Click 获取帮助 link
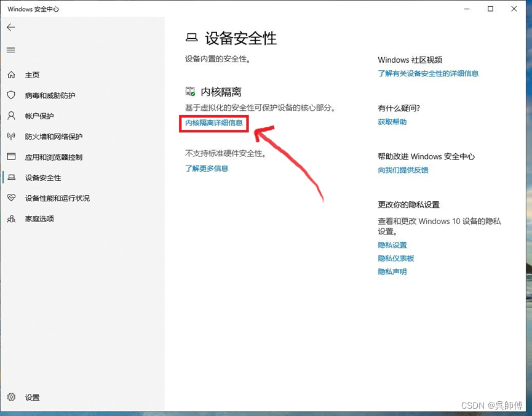This screenshot has height=416, width=532. pos(392,122)
